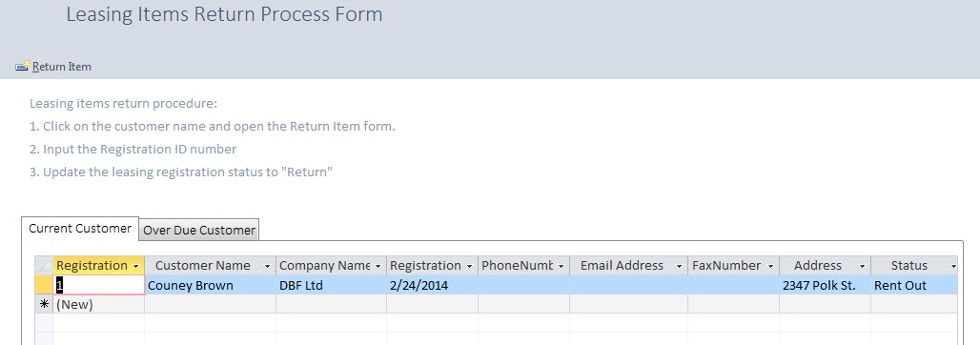Select the row selector for Couney Brown

click(45, 285)
